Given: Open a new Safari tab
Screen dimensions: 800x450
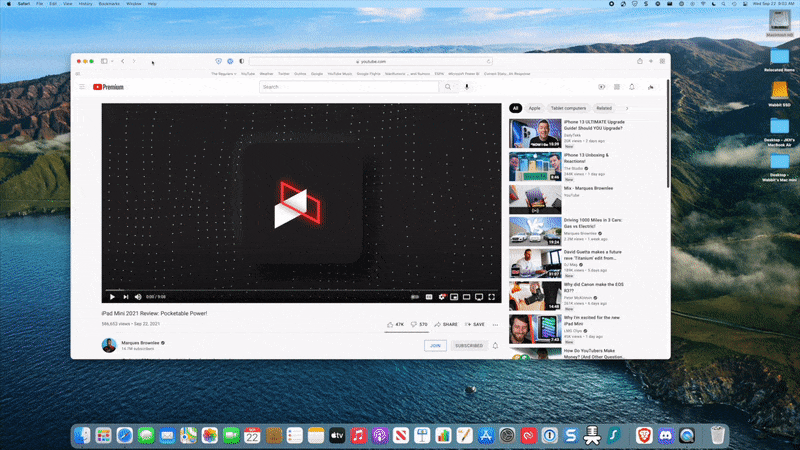Looking at the screenshot, I should [651, 61].
